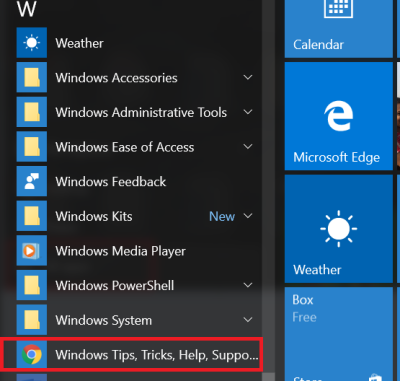The image size is (400, 381).
Task: Click the 'Windows PowerShell' label
Action: pos(115,286)
